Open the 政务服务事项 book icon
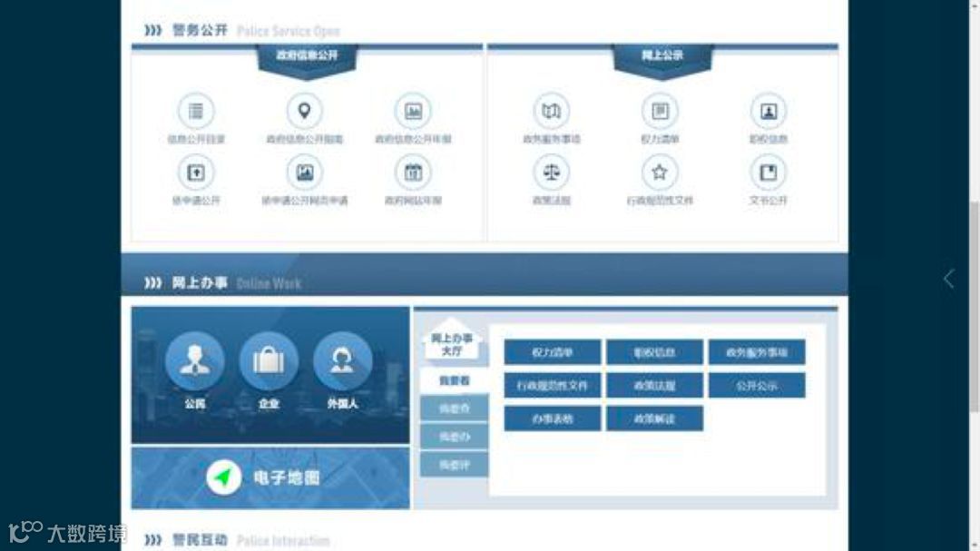This screenshot has height=551, width=980. (552, 112)
